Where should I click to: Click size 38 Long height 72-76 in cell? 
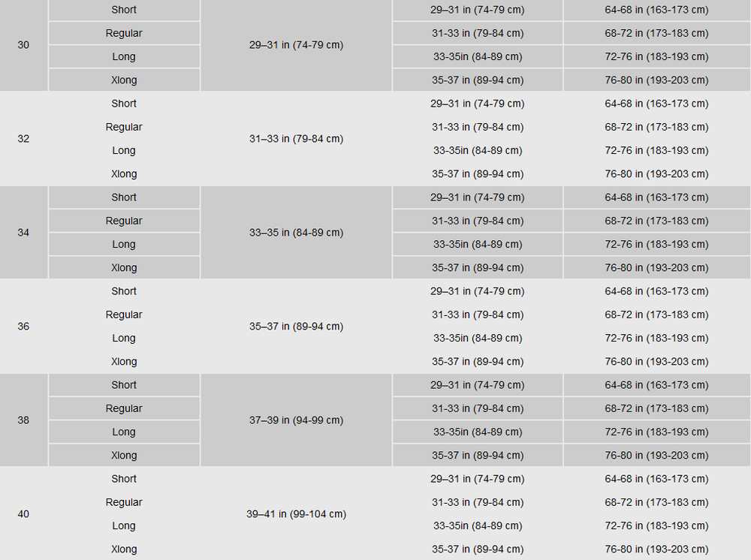(x=656, y=432)
